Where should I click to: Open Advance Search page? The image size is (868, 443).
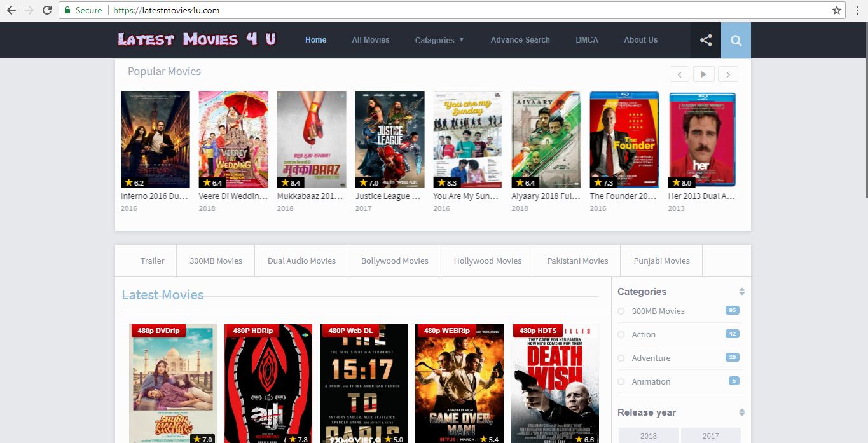pyautogui.click(x=520, y=39)
